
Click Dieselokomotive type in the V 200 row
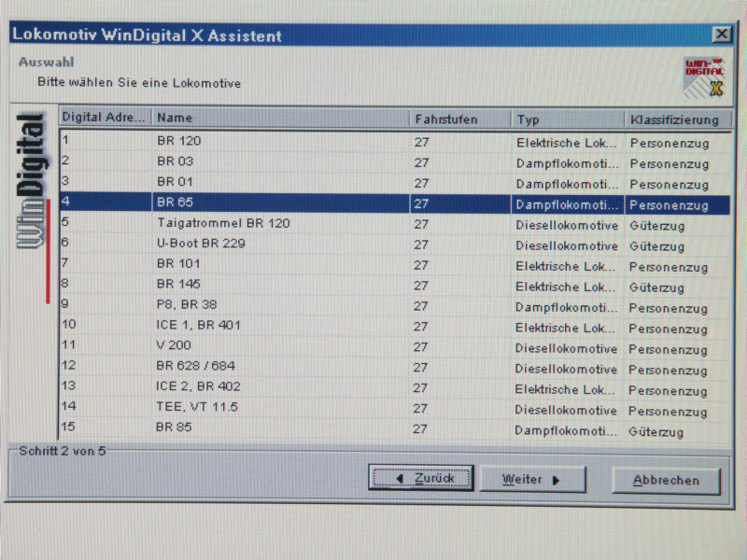pyautogui.click(x=566, y=348)
